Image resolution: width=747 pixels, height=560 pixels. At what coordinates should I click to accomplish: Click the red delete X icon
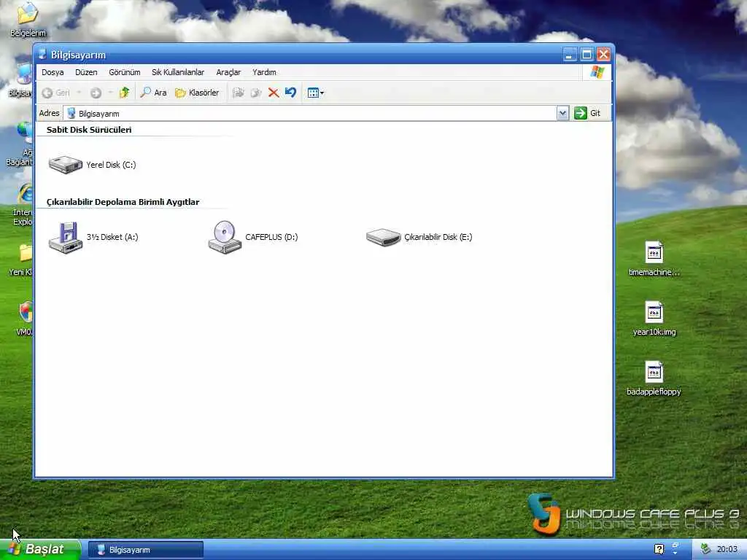coord(274,93)
